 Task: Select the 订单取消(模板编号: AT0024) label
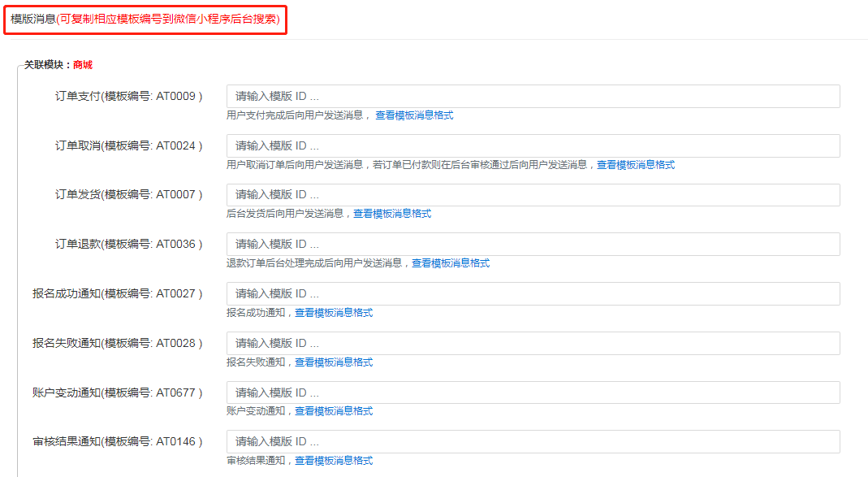coord(129,145)
